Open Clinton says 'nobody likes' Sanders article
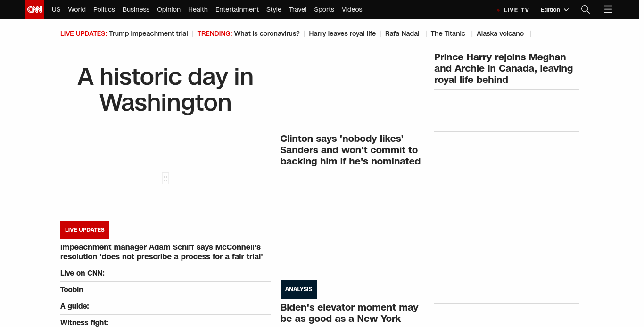This screenshot has width=644, height=327. [350, 150]
